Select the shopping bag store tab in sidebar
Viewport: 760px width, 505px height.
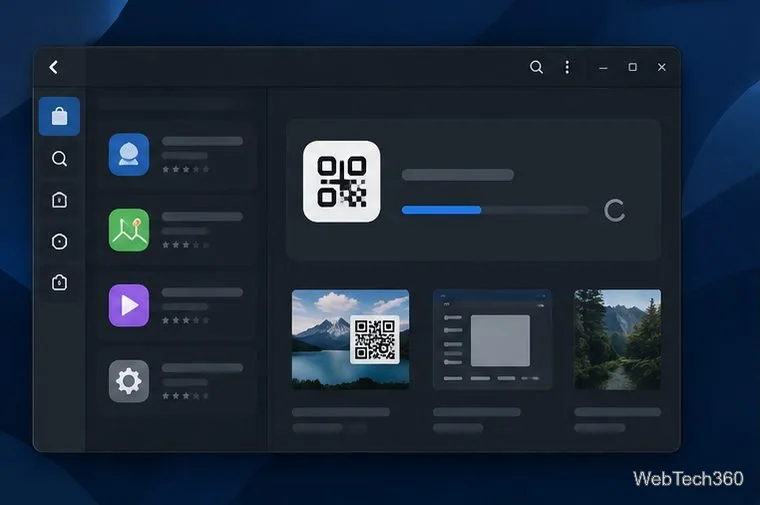(x=59, y=116)
